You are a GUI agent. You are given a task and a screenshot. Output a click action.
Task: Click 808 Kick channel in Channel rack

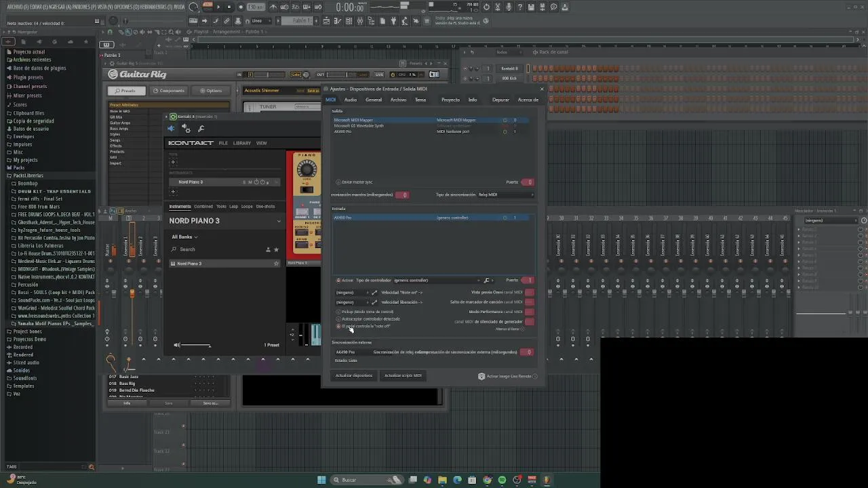(509, 79)
